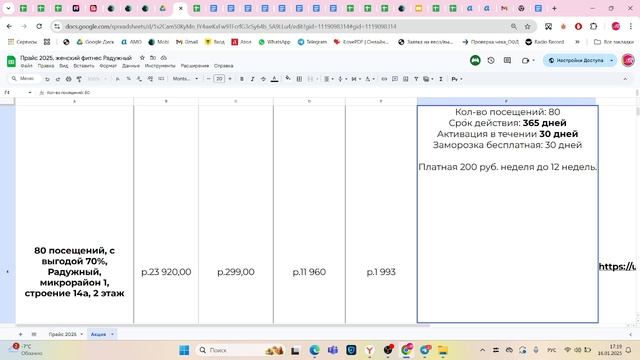Screen dimensions: 640x360
Task: Apply bold formatting to cell
Action: (x=242, y=79)
